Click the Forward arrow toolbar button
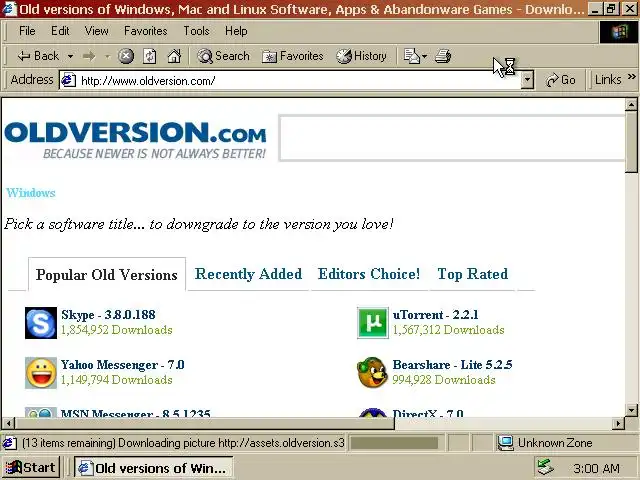The image size is (640, 480). click(89, 56)
